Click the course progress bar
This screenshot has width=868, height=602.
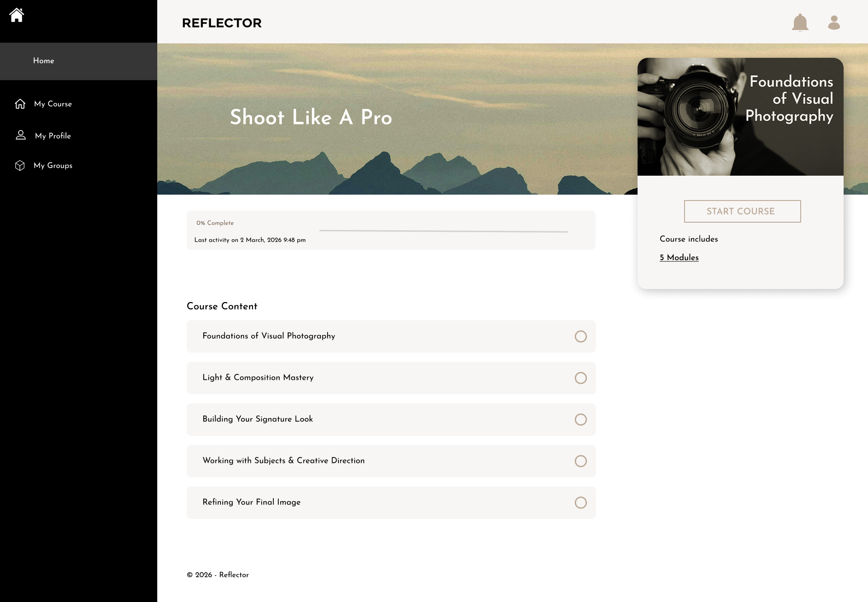coord(443,231)
